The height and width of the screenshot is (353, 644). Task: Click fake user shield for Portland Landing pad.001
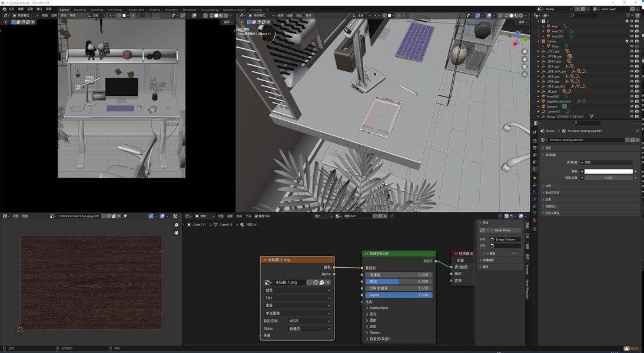point(627,140)
